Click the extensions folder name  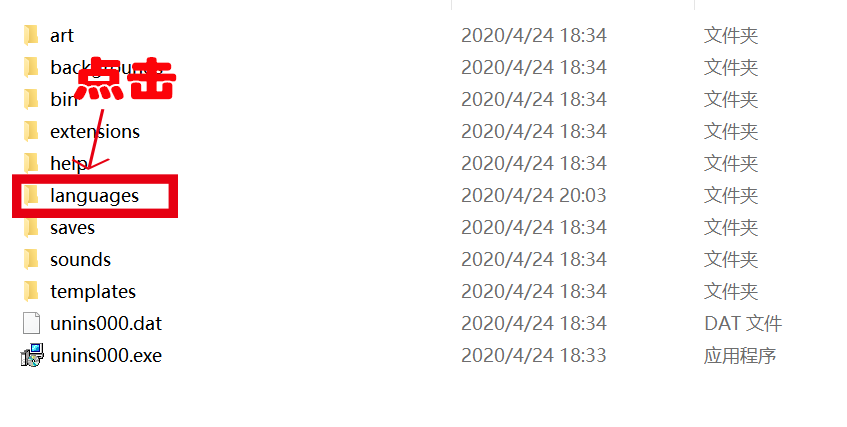[x=95, y=131]
